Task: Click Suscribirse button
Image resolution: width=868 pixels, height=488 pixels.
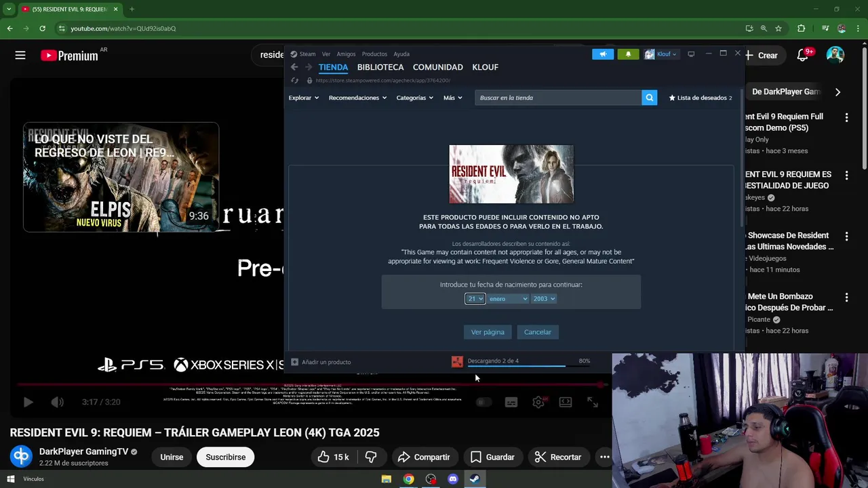Action: (x=226, y=457)
